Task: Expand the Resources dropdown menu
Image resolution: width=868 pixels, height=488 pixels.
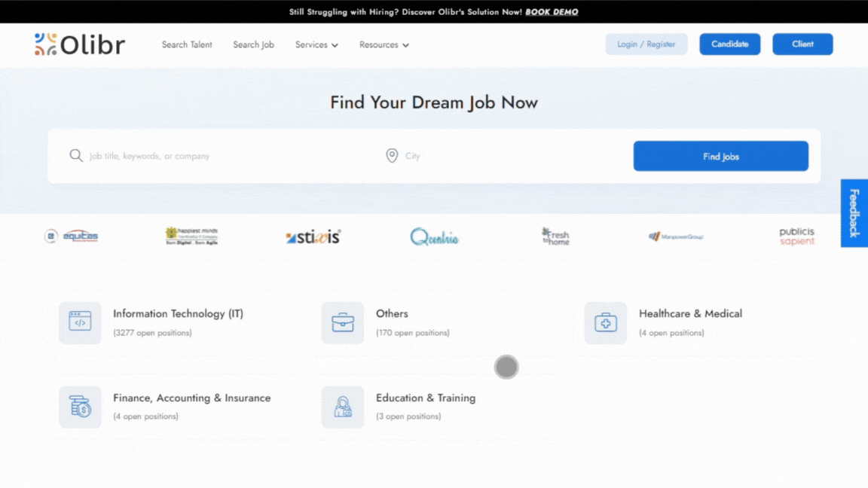Action: pos(384,45)
